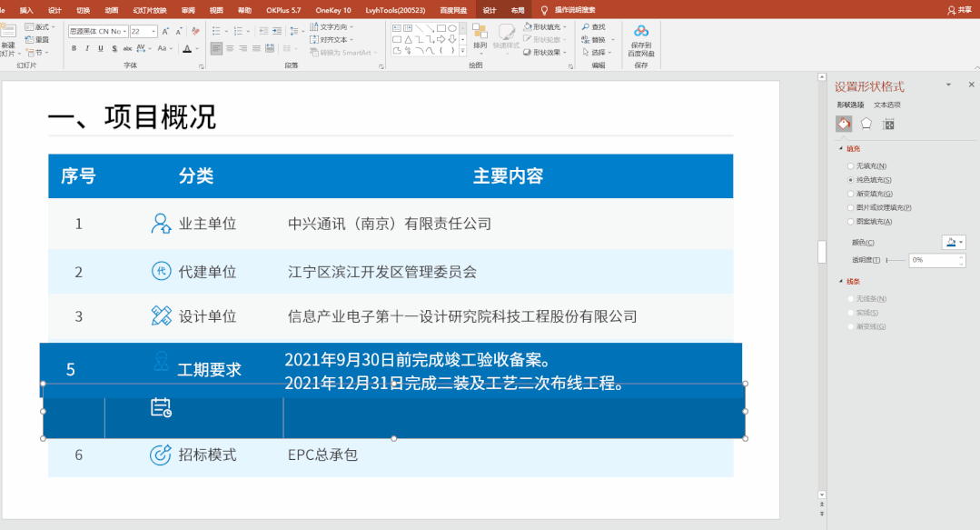This screenshot has height=530, width=980.
Task: Select 纯色填充 (Solid fill) radio button
Action: pyautogui.click(x=850, y=180)
